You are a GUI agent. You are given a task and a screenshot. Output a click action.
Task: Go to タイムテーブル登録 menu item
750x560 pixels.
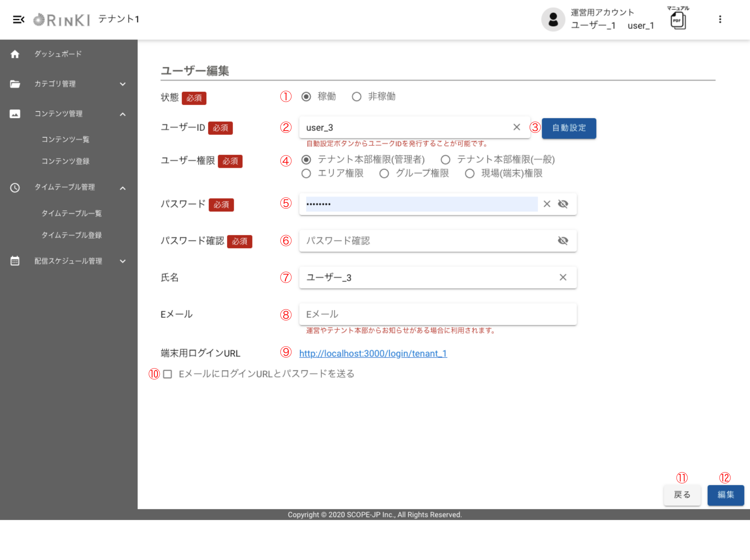[x=71, y=235]
